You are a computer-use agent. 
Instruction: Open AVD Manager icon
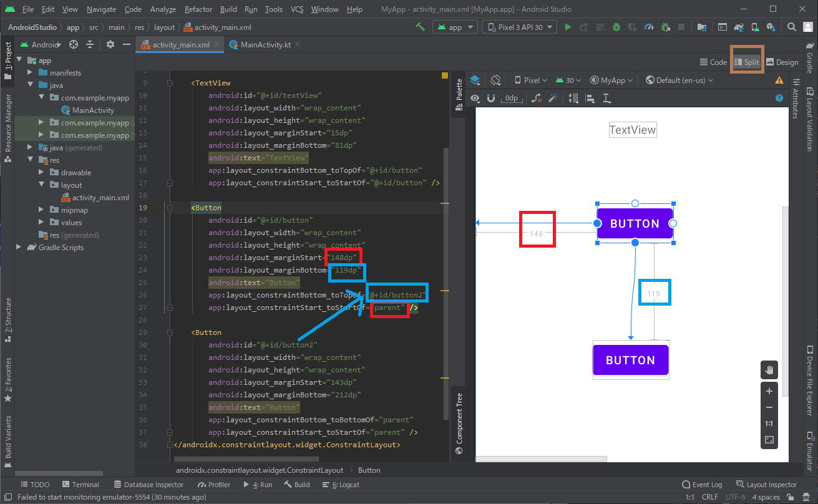[x=755, y=27]
